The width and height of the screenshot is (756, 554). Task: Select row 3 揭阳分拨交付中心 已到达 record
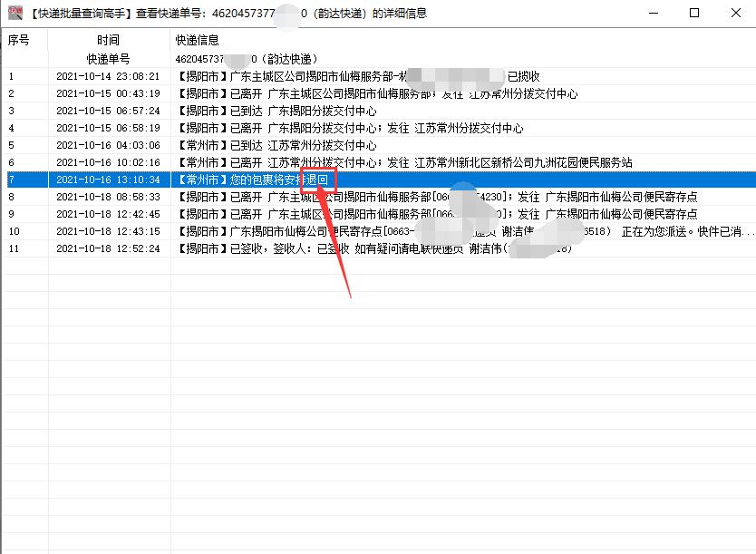pyautogui.click(x=272, y=111)
